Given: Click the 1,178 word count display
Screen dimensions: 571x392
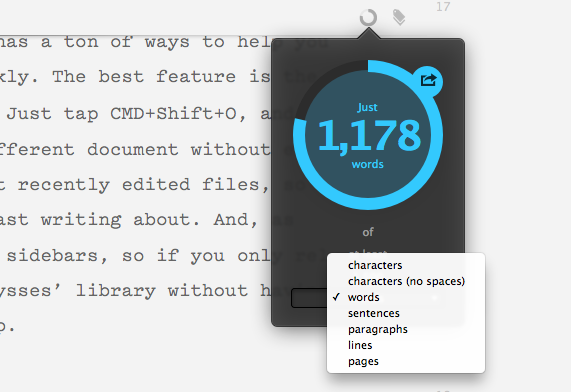Looking at the screenshot, I should pyautogui.click(x=369, y=136).
